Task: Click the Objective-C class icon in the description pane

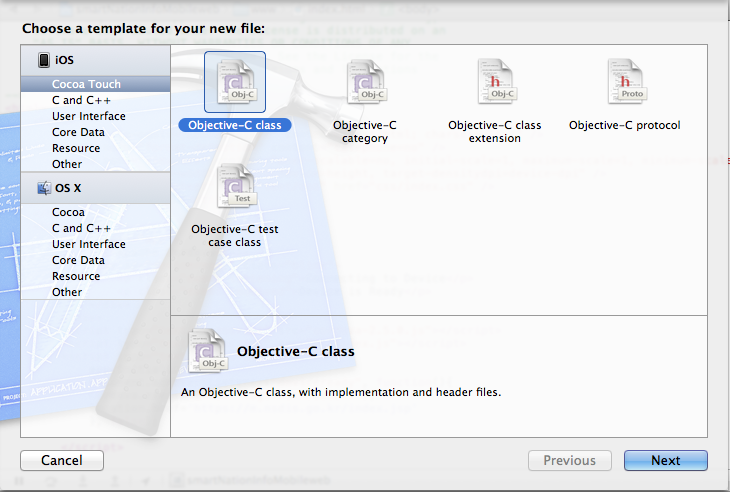Action: 208,350
